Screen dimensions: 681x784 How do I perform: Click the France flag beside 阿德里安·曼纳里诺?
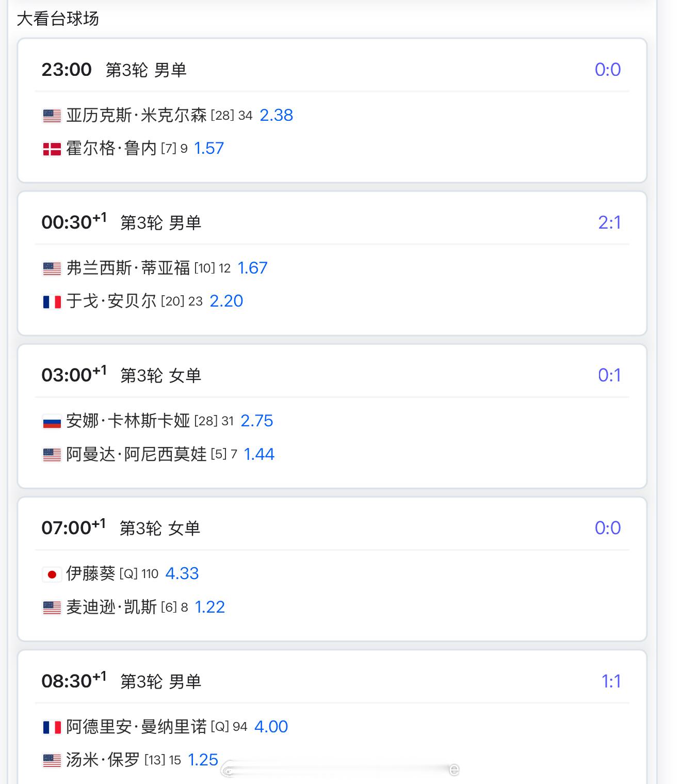52,727
